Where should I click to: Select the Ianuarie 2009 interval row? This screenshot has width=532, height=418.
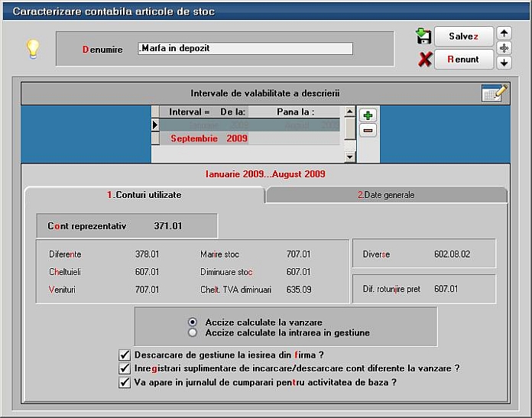249,125
